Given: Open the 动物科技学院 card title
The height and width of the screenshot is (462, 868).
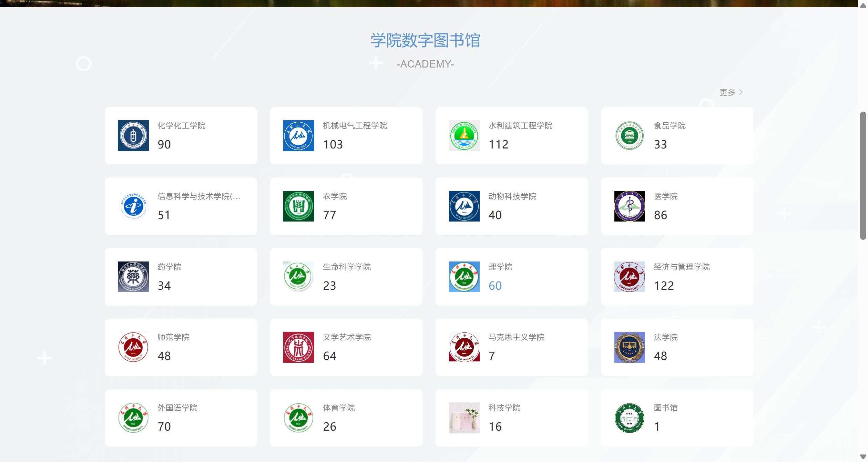Looking at the screenshot, I should (512, 196).
